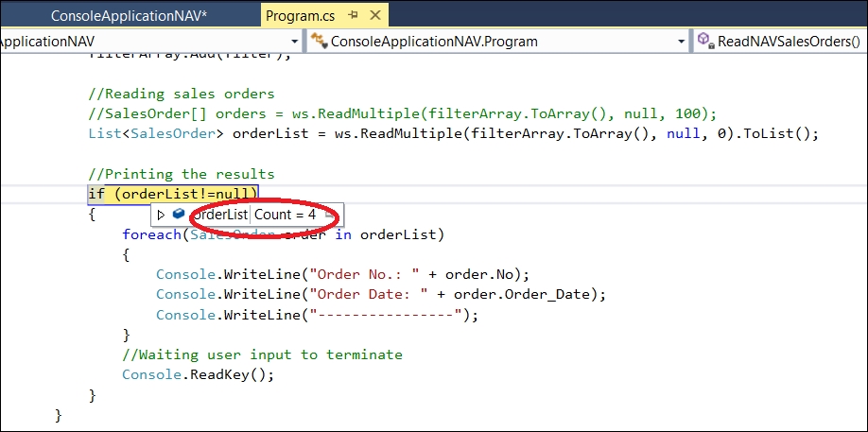Close the Program.cs tab
Image resolution: width=868 pixels, height=432 pixels.
(375, 15)
